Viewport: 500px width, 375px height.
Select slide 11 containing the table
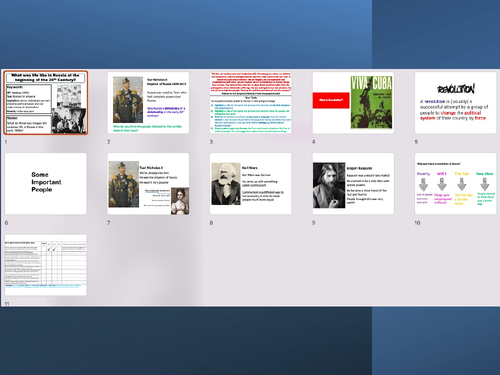[46, 265]
